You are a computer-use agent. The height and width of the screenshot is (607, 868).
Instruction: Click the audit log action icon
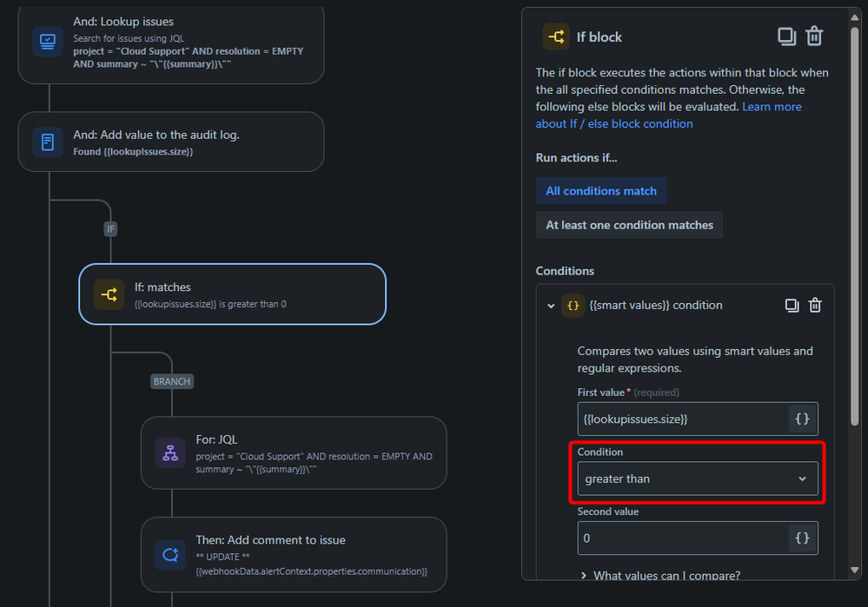click(48, 142)
